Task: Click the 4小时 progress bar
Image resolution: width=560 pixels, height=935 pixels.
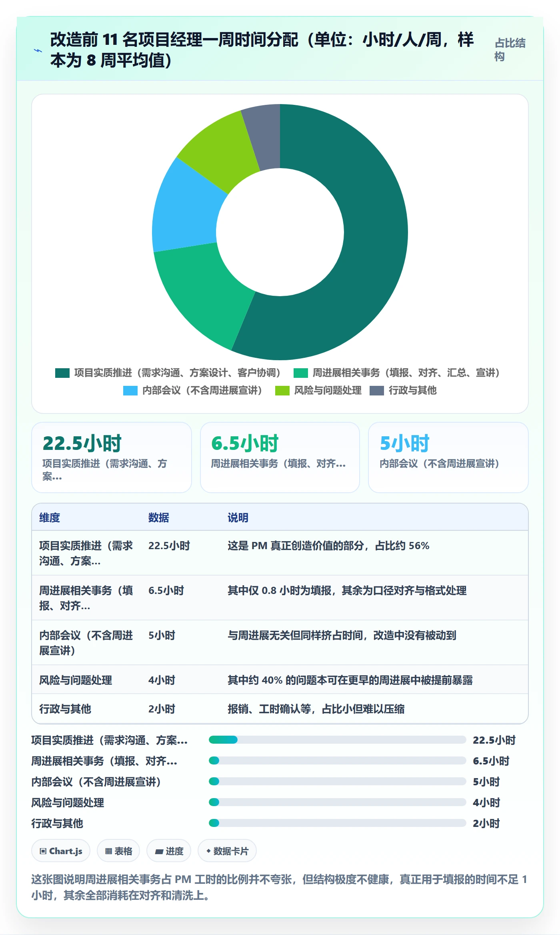Action: click(337, 802)
